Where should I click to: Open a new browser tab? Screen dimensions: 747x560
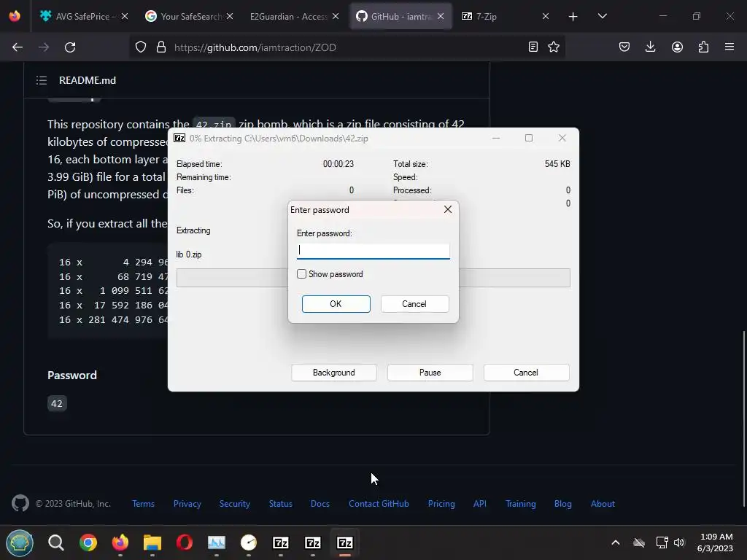coord(573,17)
